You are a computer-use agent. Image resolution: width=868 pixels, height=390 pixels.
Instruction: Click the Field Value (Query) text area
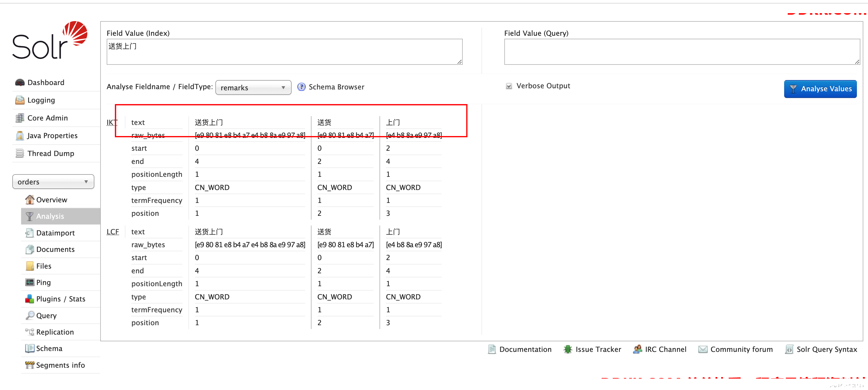pyautogui.click(x=682, y=52)
